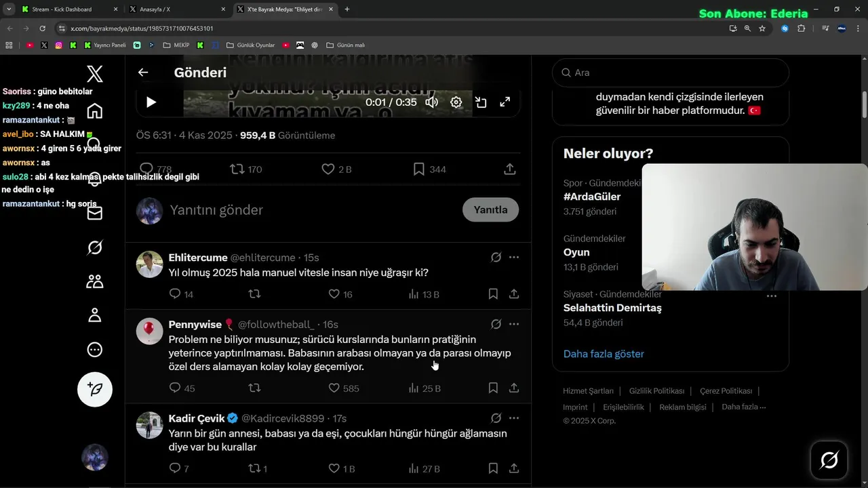Click Daha fazla göster link
Screen dimensions: 868x488
pos(604,354)
